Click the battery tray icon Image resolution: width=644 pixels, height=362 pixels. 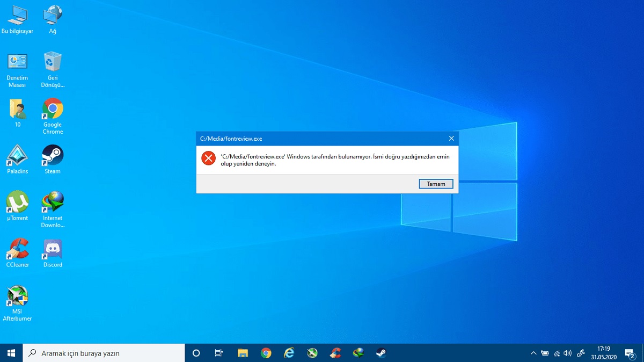click(545, 353)
